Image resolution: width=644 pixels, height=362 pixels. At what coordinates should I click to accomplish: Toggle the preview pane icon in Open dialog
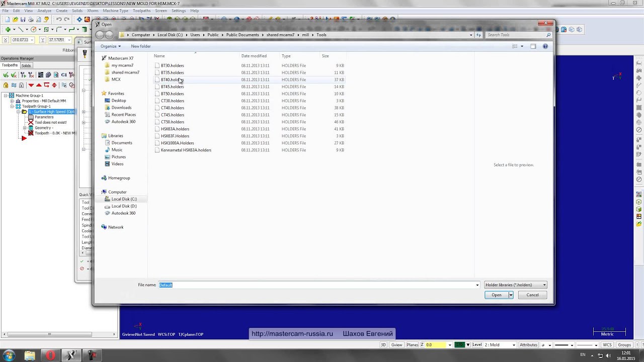click(533, 46)
